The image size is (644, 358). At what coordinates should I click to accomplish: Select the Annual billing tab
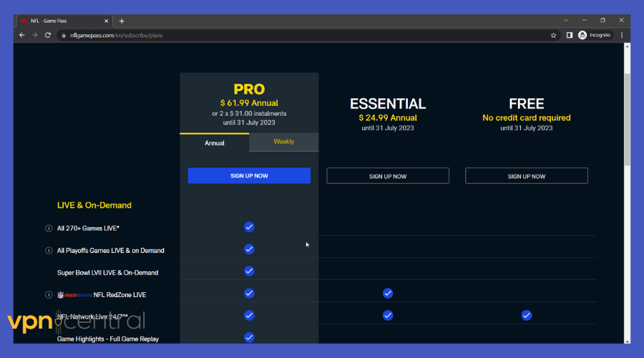215,143
